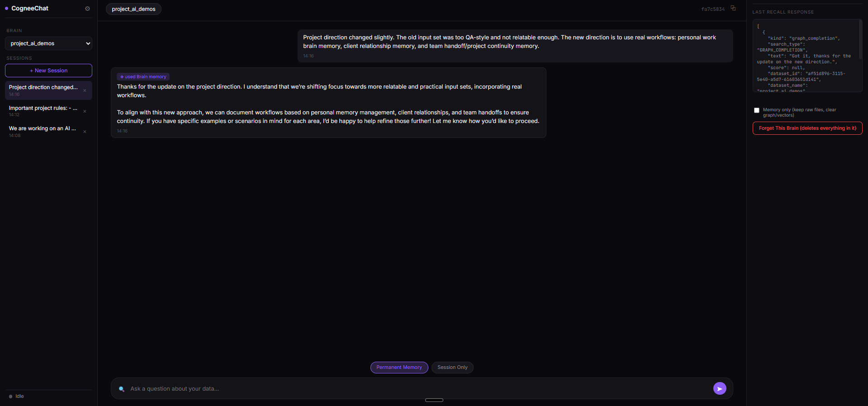Click the resize handle below the input box

coord(434,400)
